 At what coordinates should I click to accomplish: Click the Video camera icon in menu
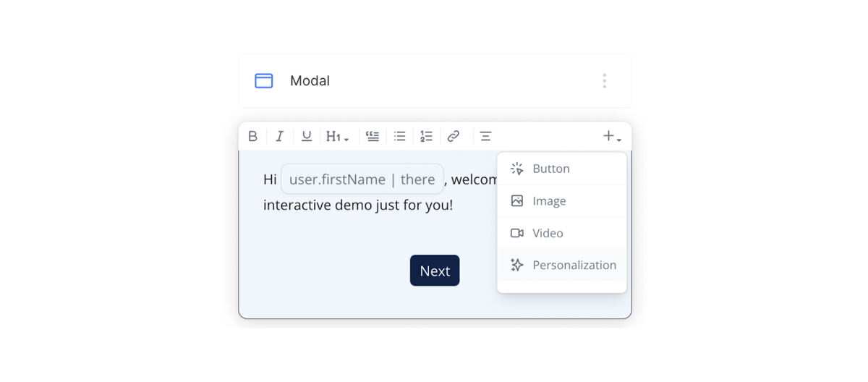click(516, 233)
